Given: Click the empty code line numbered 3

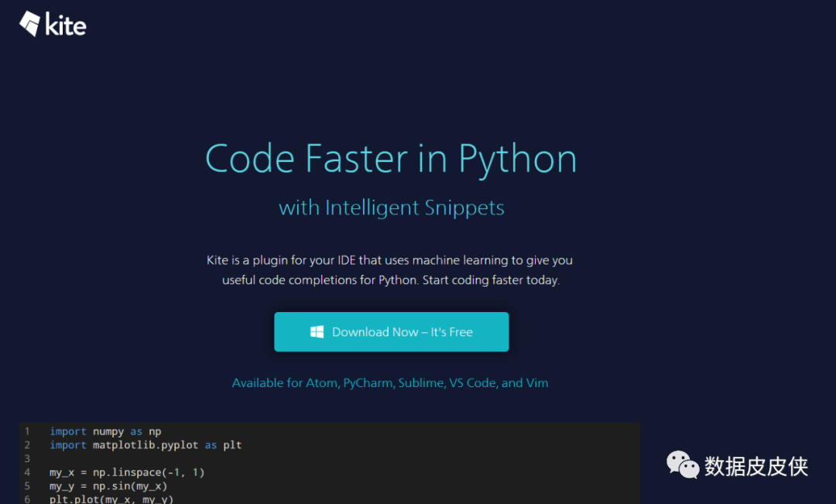Looking at the screenshot, I should (x=330, y=458).
